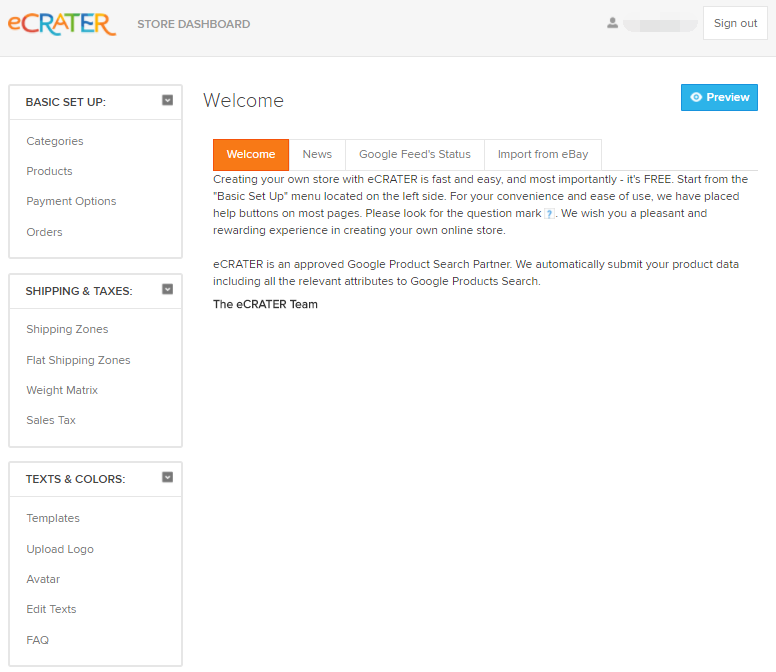776x672 pixels.
Task: Open the Weight Matrix link
Action: pyautogui.click(x=62, y=390)
